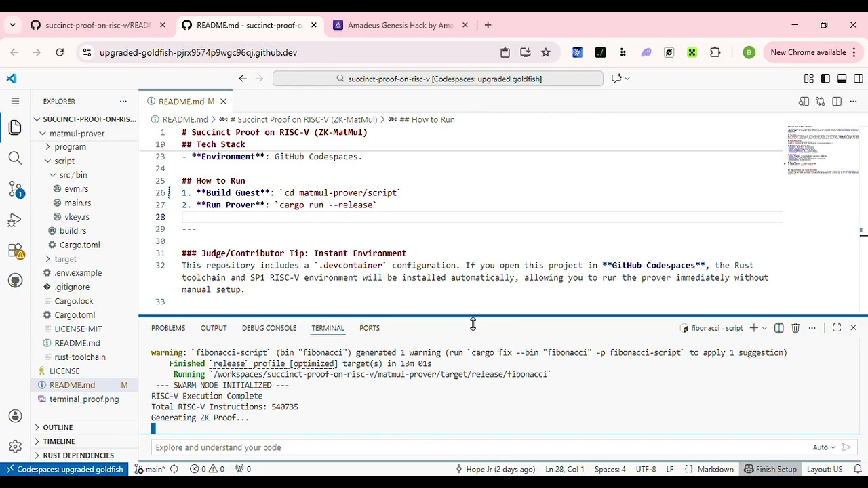Open preview to the side
The image size is (868, 488).
tap(804, 102)
